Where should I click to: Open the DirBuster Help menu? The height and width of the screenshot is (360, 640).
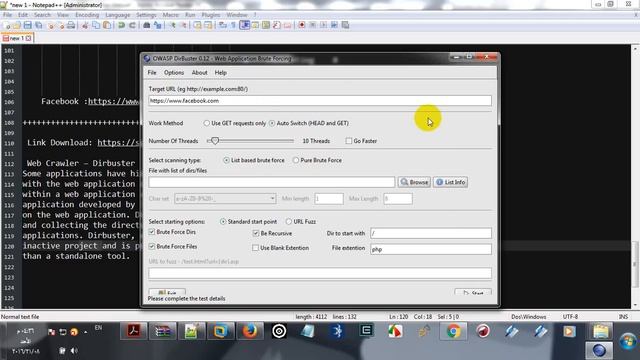coord(221,73)
